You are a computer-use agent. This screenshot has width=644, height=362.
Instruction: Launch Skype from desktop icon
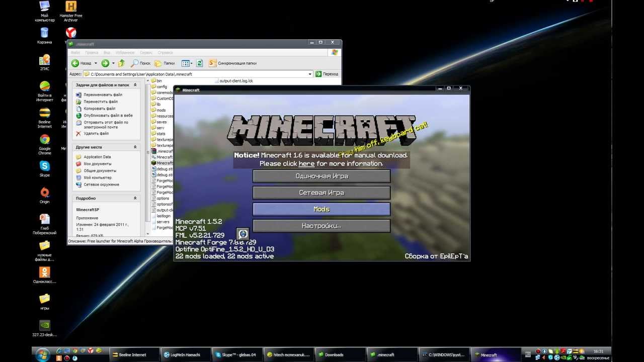[x=45, y=169]
